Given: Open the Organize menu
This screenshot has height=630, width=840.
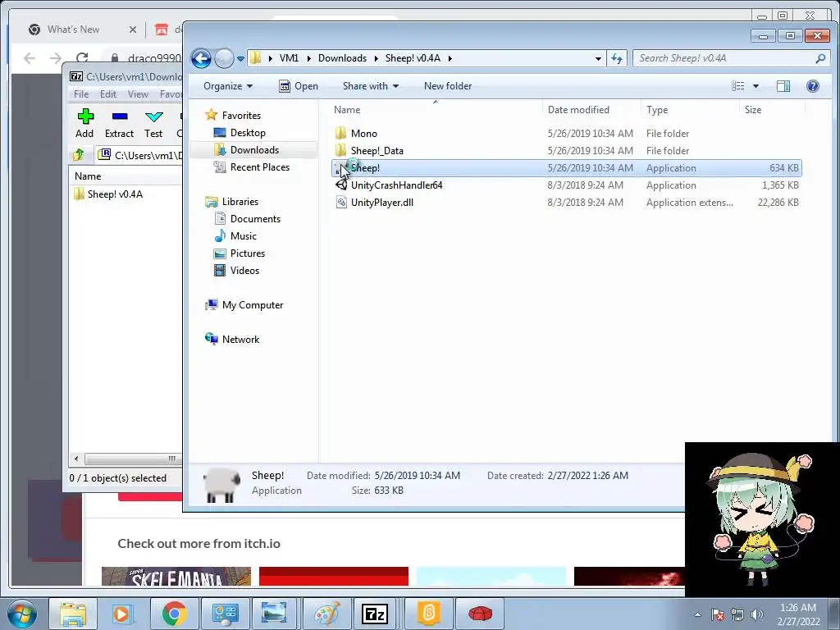Looking at the screenshot, I should pyautogui.click(x=228, y=86).
